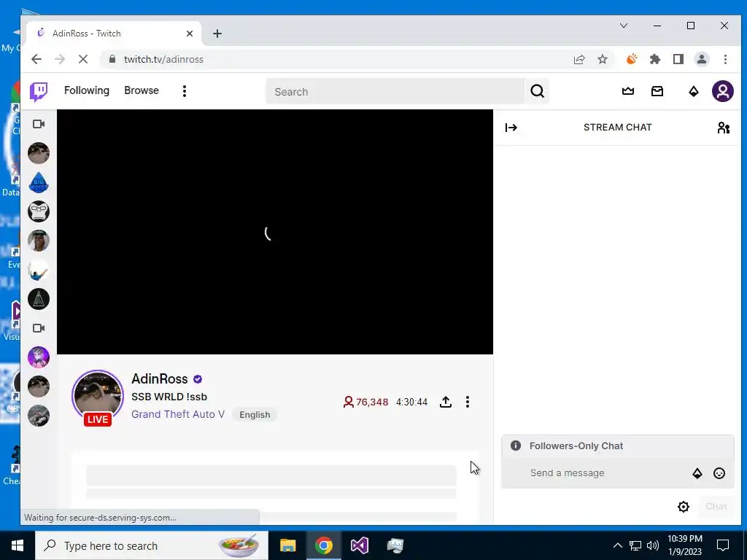The height and width of the screenshot is (560, 747).
Task: Click the share stream upload icon
Action: tap(446, 402)
